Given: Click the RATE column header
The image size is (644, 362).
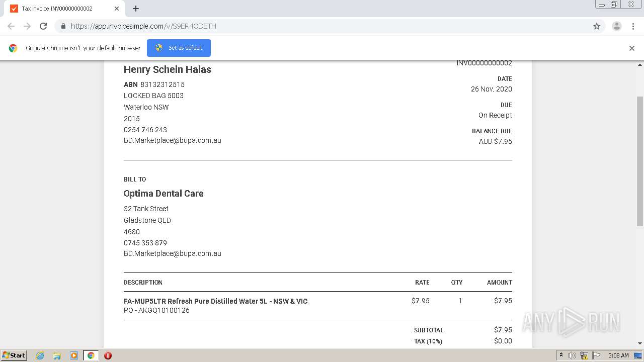Looking at the screenshot, I should tap(422, 283).
